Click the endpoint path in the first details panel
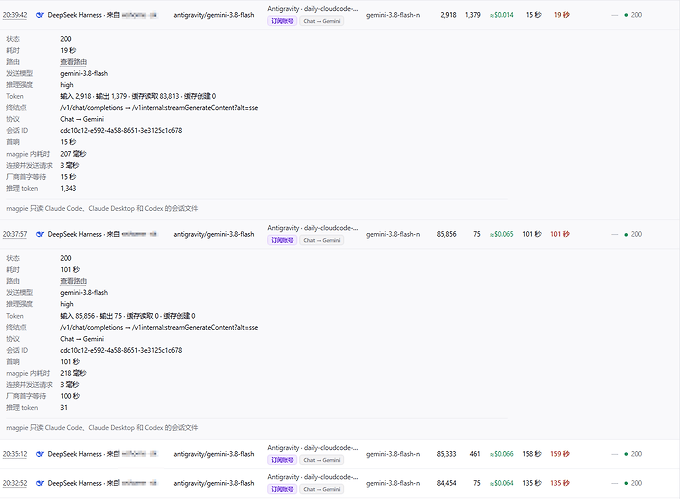The image size is (680, 499). pos(159,108)
